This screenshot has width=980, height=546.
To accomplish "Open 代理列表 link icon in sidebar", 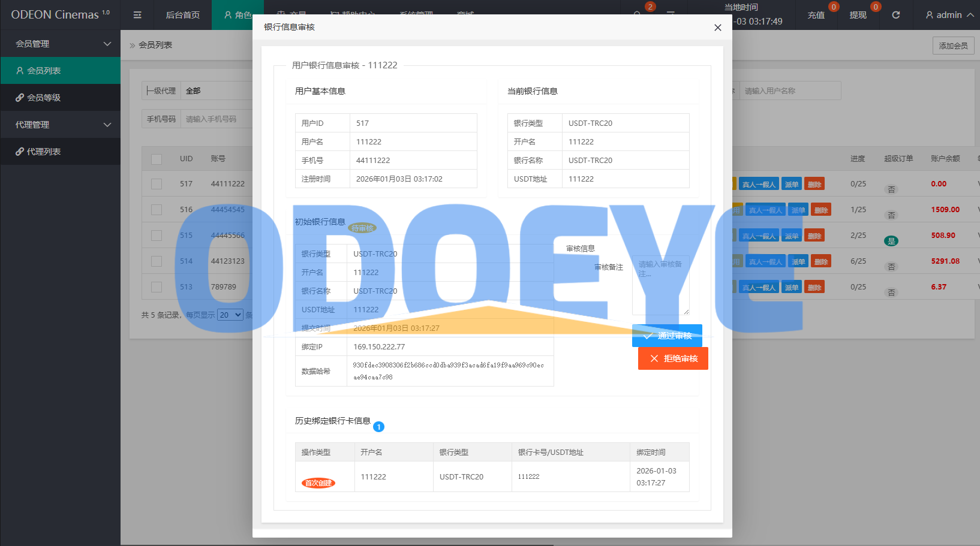I will pos(20,152).
